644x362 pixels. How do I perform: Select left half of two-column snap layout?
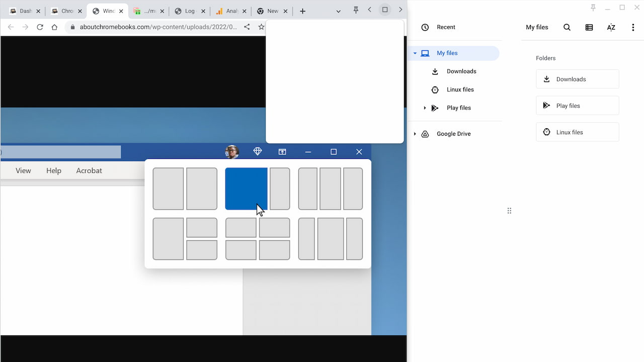click(x=168, y=189)
